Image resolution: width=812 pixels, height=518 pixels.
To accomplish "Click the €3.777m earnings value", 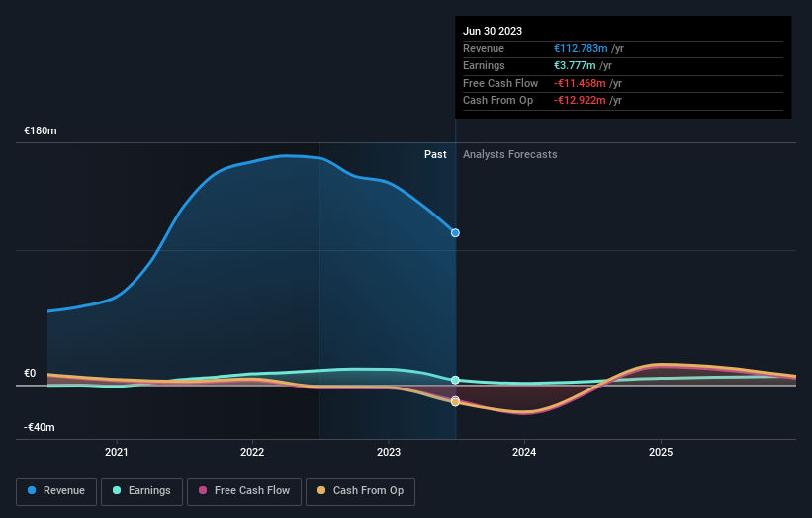I will coord(575,65).
